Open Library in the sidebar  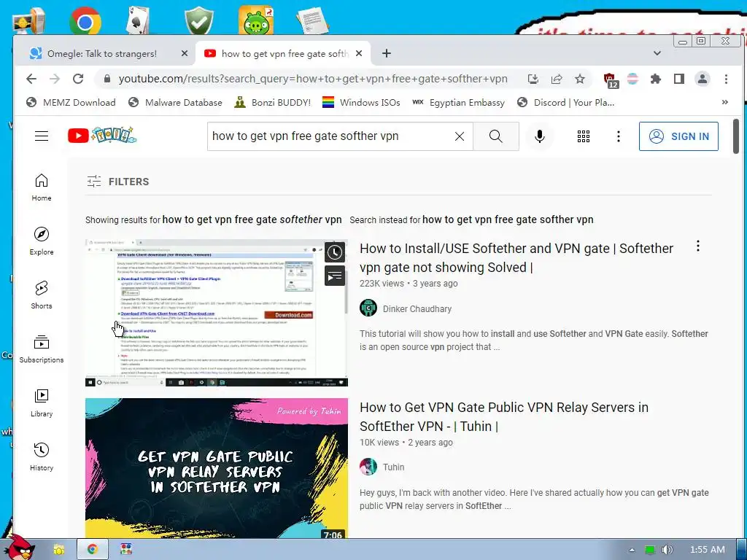42,403
